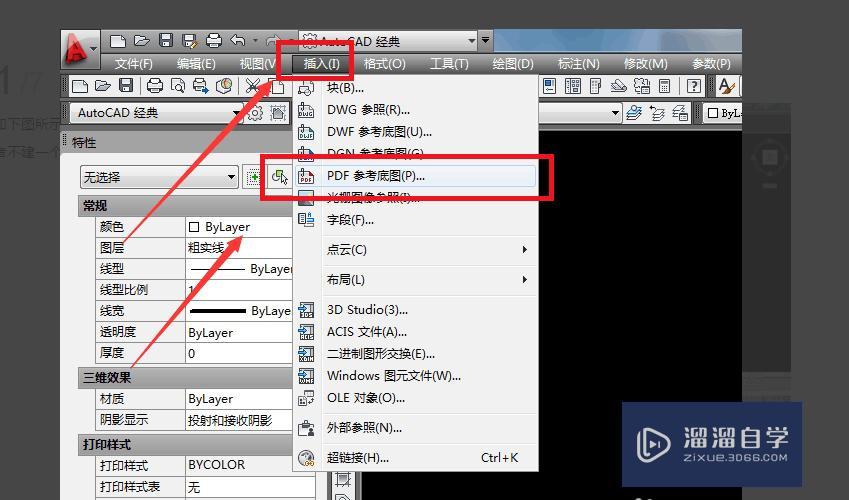Click the Workspace Settings gear icon

point(255,113)
